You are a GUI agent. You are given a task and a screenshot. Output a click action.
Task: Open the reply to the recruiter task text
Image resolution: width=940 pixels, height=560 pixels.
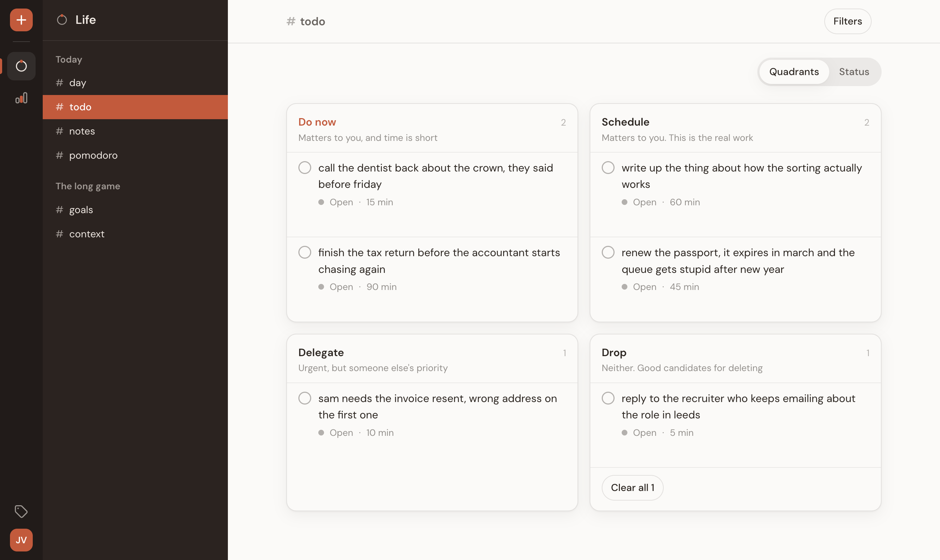point(738,406)
